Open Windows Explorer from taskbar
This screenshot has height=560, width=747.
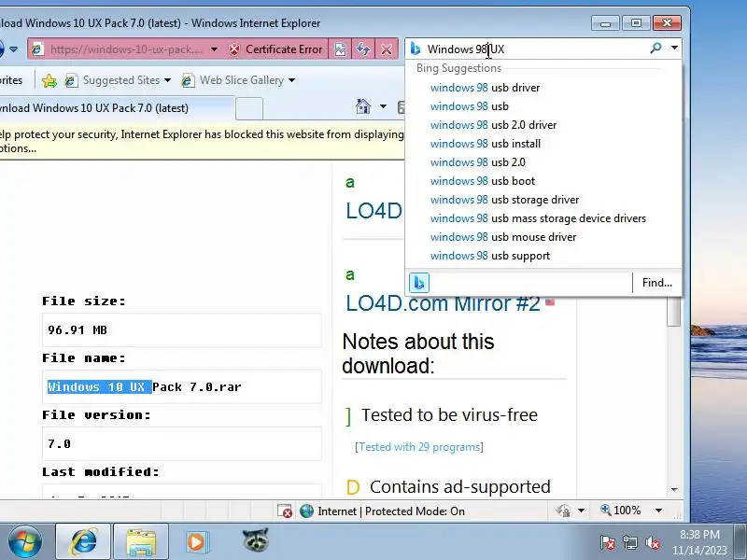(141, 541)
